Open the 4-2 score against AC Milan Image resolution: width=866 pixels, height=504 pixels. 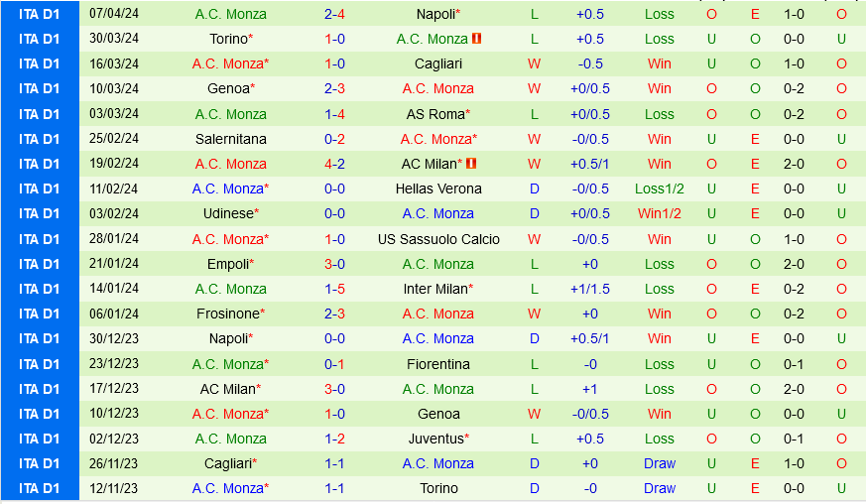pyautogui.click(x=334, y=164)
